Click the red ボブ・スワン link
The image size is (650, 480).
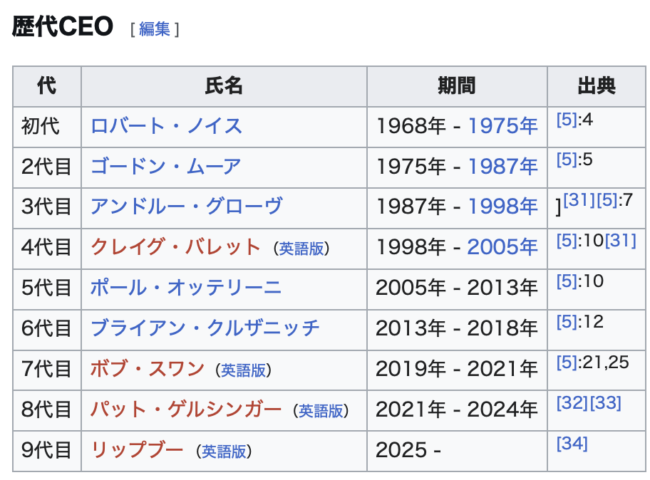(147, 369)
